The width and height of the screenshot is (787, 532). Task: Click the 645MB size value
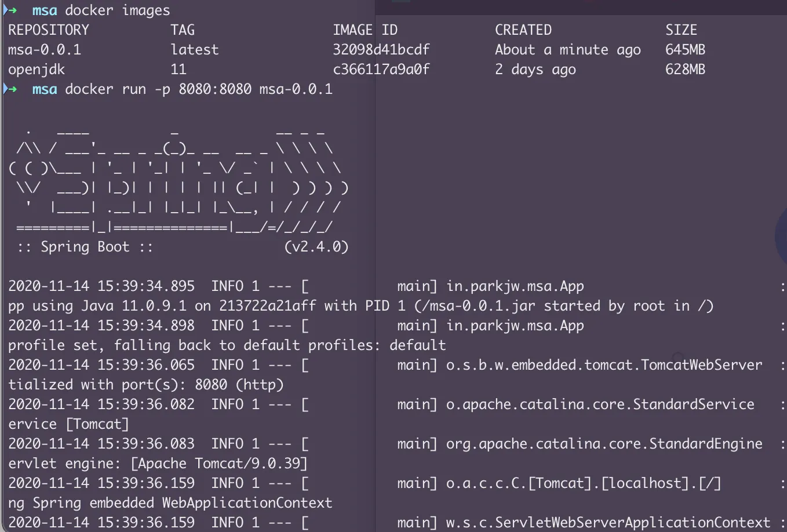tap(686, 50)
